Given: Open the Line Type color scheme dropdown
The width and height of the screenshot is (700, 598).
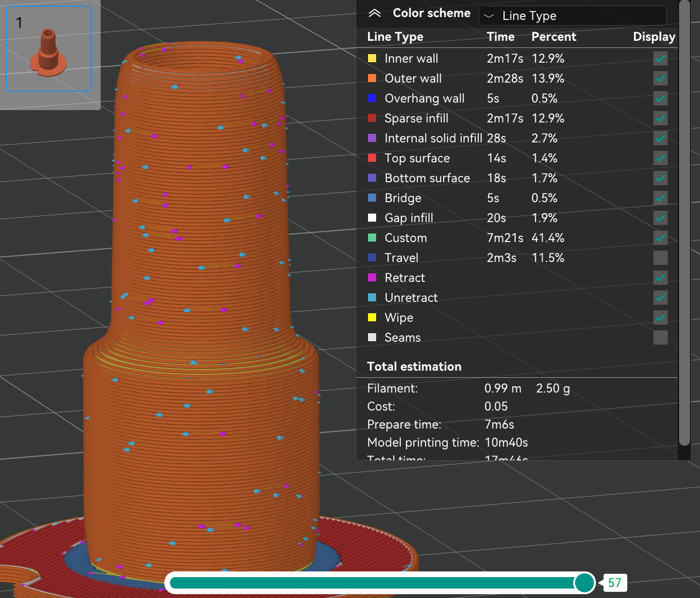Looking at the screenshot, I should [572, 16].
